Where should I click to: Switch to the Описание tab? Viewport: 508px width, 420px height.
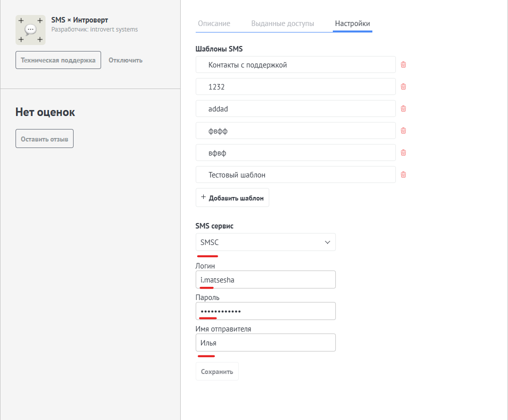point(214,23)
